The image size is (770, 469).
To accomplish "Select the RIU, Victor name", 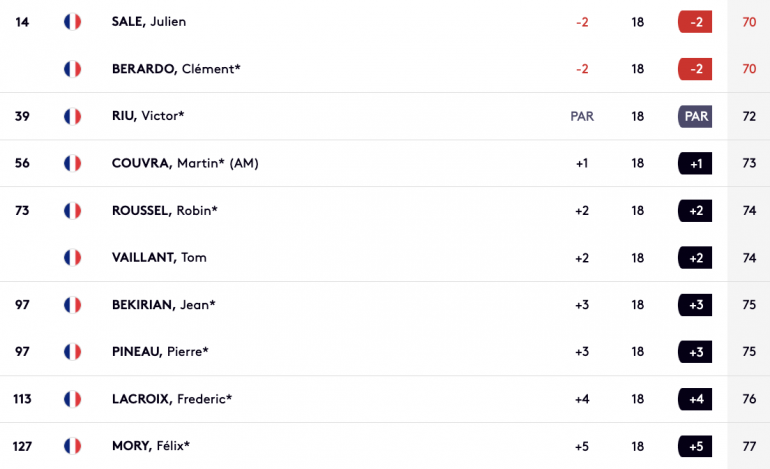I will pos(148,116).
